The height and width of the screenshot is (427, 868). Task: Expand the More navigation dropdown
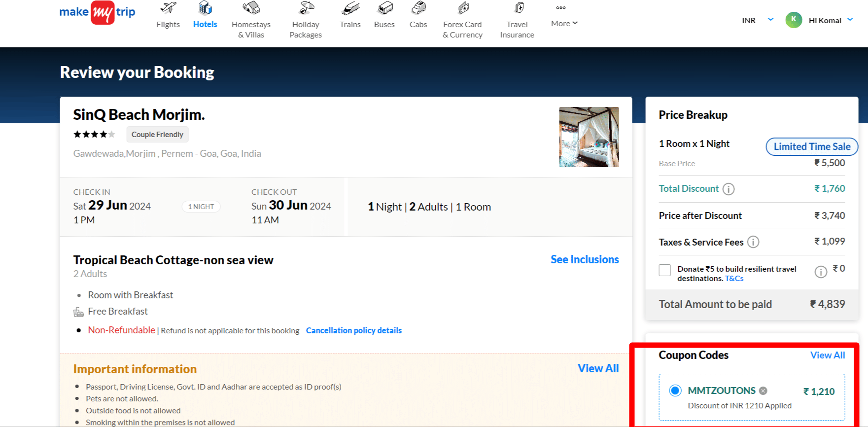coord(564,23)
